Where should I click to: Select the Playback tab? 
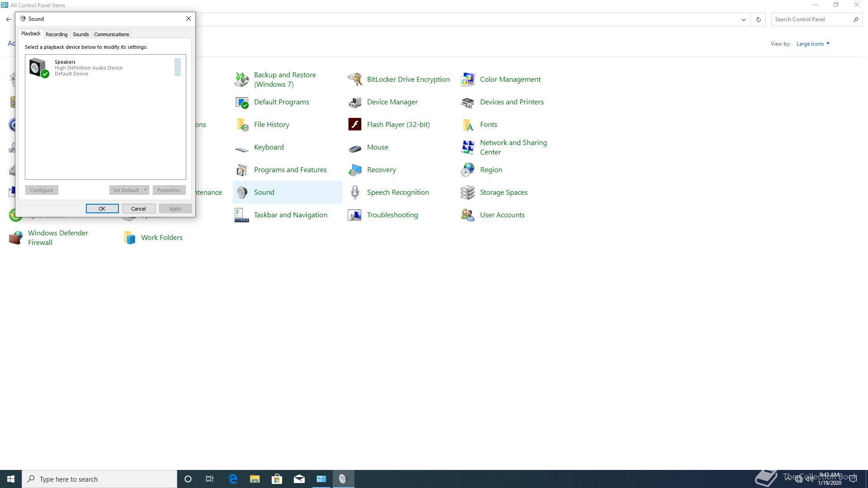click(31, 33)
